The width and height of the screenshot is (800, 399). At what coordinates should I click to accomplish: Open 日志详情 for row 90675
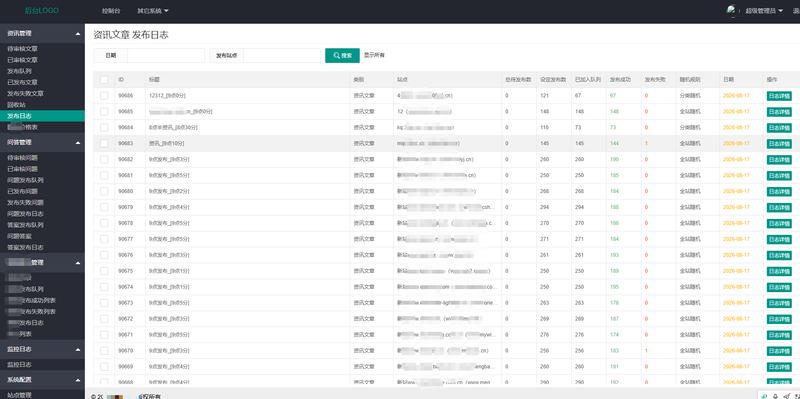(779, 271)
